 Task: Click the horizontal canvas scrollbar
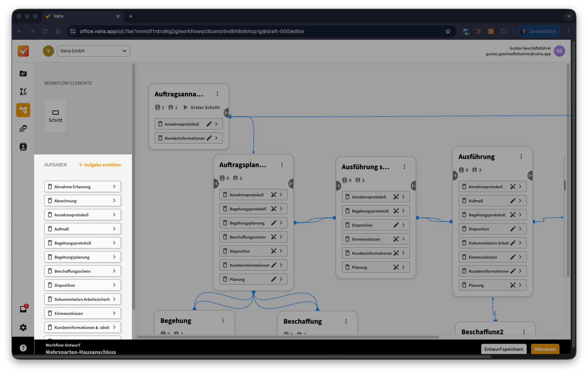click(288, 337)
